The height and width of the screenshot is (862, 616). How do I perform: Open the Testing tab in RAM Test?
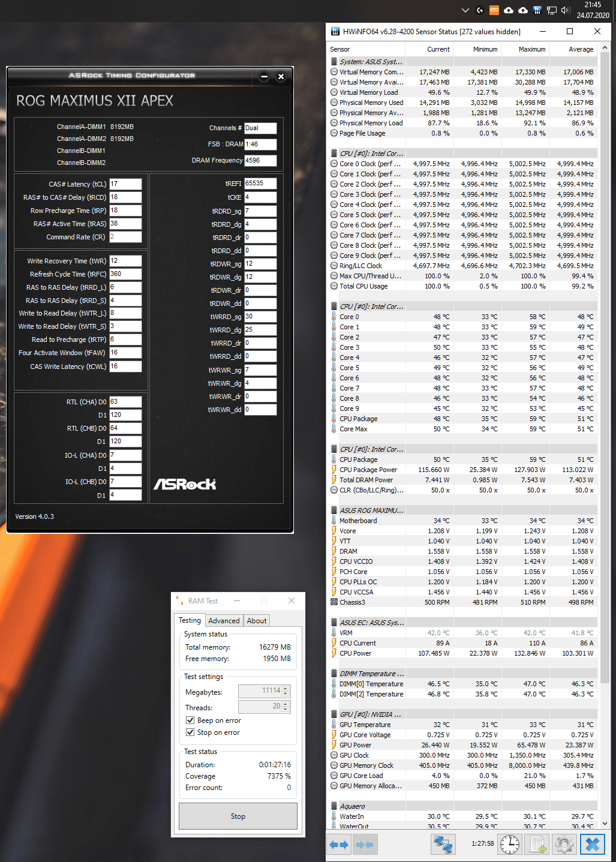[x=190, y=620]
